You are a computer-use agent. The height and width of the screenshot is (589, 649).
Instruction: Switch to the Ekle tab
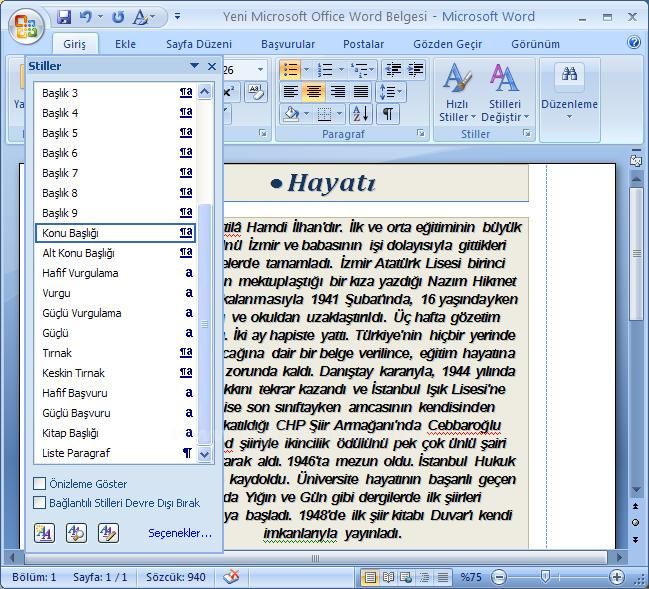pos(125,44)
